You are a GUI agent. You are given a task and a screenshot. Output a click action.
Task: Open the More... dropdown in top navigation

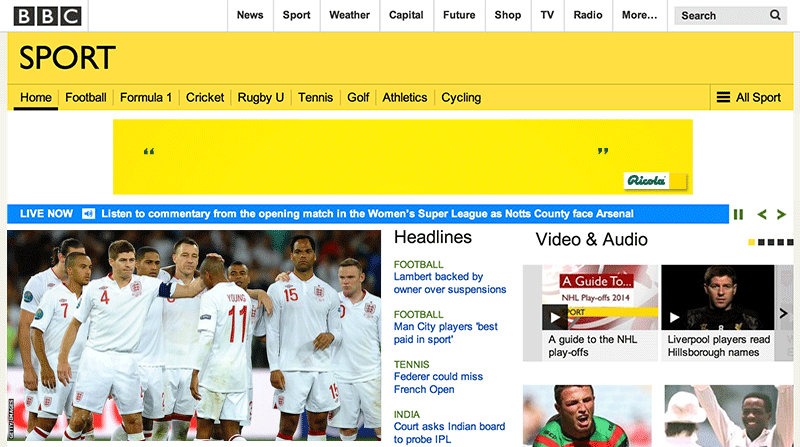(x=639, y=15)
